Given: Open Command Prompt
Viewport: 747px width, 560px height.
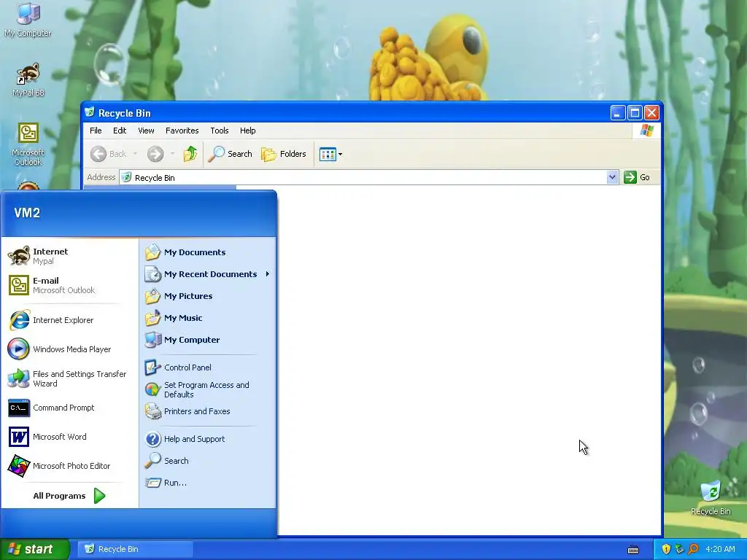Looking at the screenshot, I should 69,408.
